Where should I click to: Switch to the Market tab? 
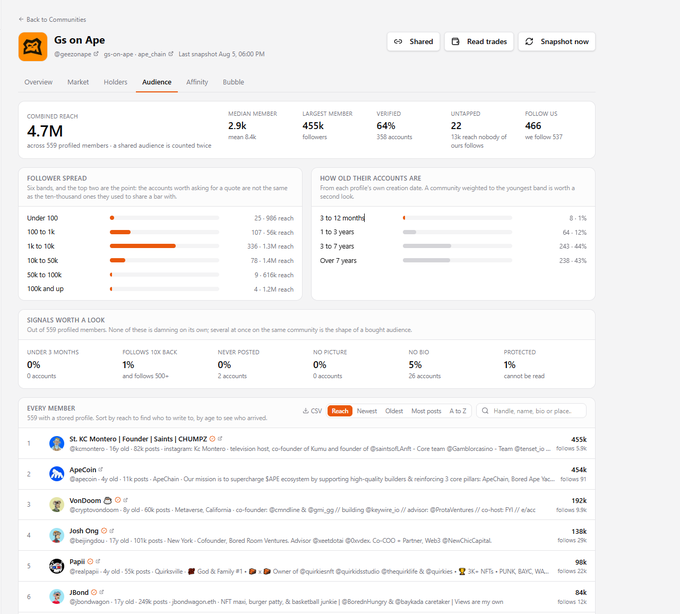pyautogui.click(x=78, y=82)
